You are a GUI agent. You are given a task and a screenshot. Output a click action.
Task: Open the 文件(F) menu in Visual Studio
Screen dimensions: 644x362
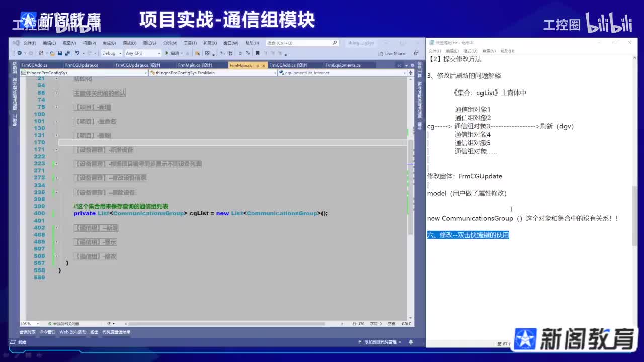point(30,43)
